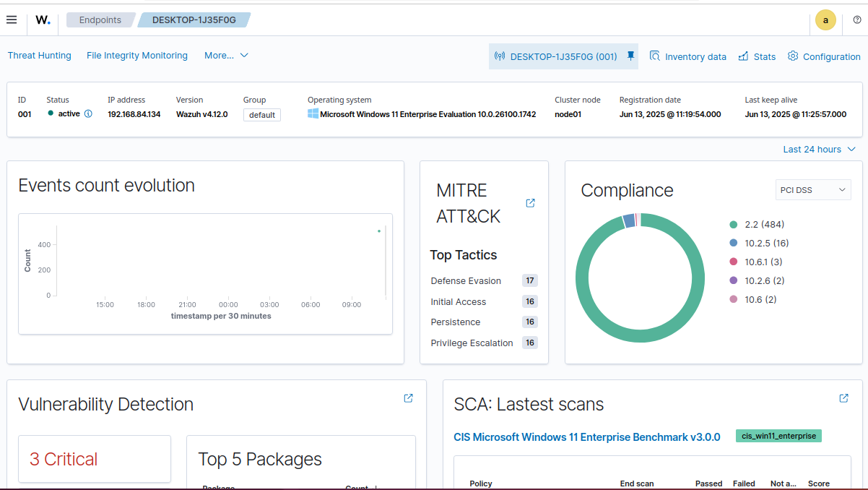
Task: Select Persistence tactic
Action: click(x=456, y=322)
